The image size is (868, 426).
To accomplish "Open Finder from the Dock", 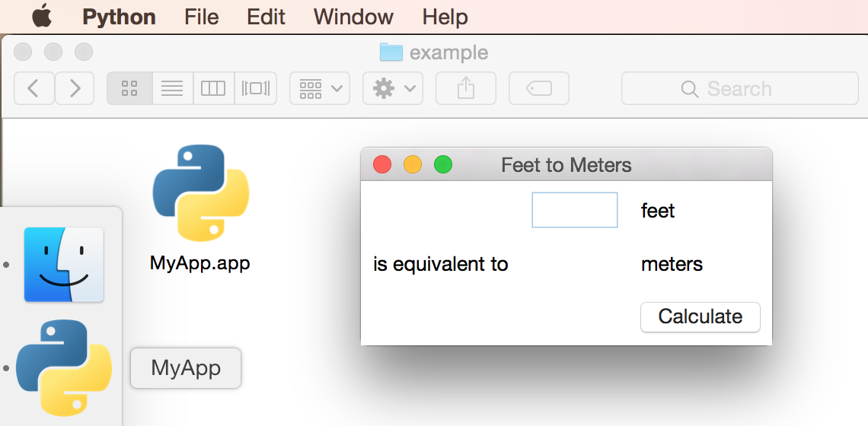I will [64, 264].
